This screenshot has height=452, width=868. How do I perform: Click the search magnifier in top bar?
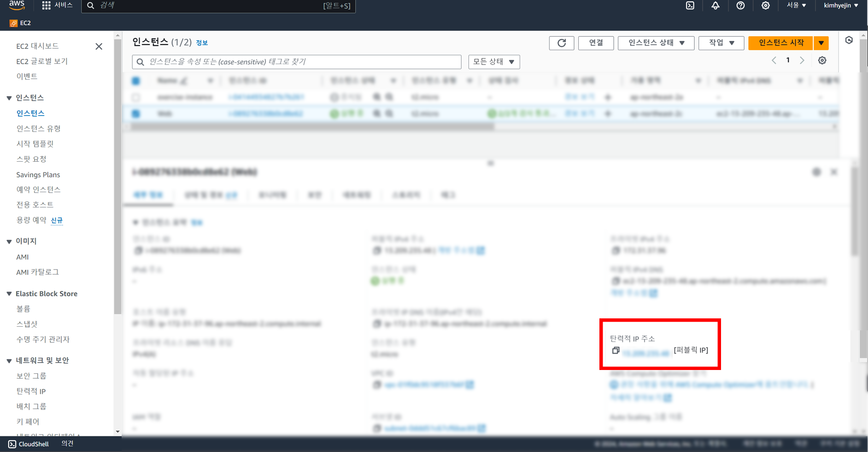pos(91,6)
